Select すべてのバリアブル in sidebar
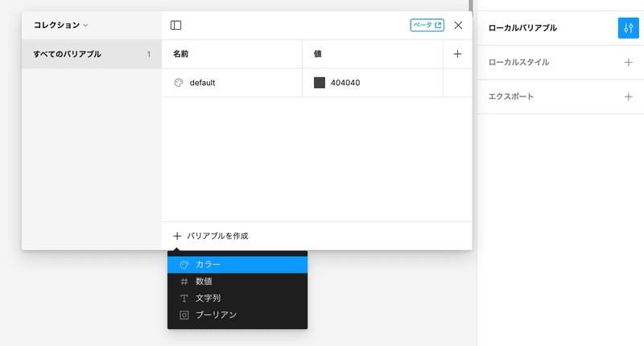 (x=67, y=54)
